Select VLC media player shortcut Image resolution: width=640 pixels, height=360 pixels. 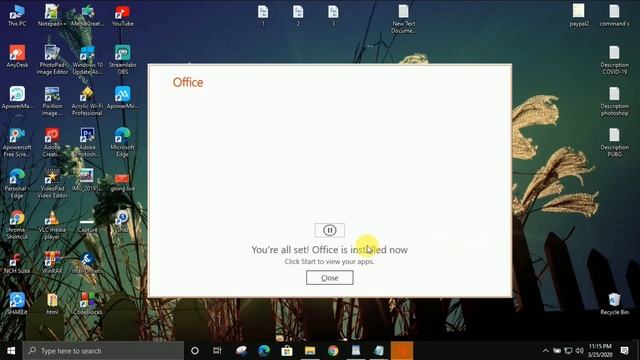[x=52, y=225]
